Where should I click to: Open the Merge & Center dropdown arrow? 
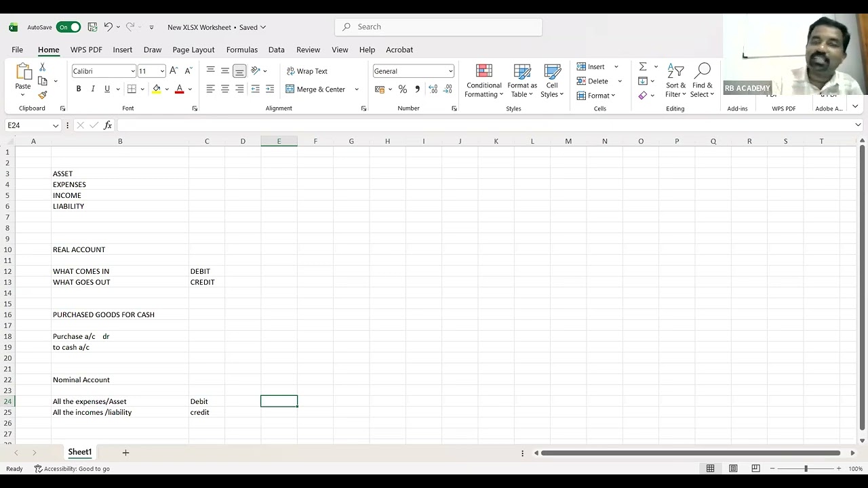pyautogui.click(x=357, y=89)
